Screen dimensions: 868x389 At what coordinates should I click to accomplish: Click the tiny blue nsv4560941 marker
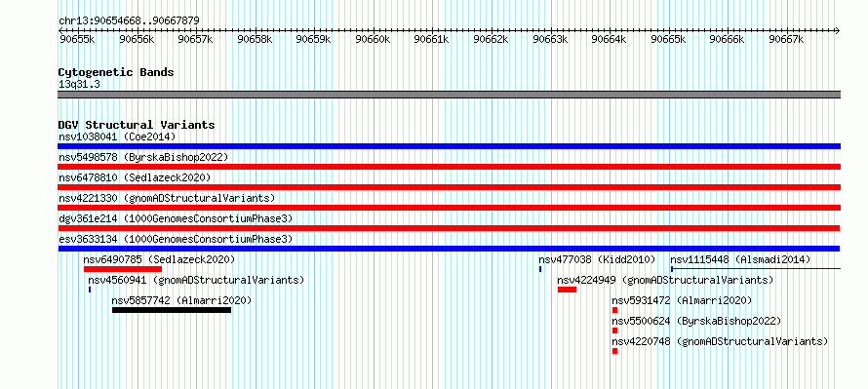pos(90,290)
